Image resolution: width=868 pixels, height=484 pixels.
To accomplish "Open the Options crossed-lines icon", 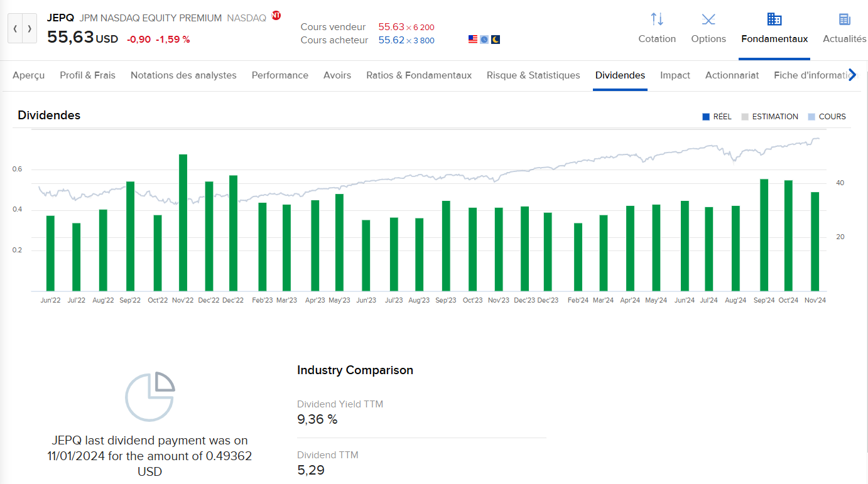I will [708, 19].
